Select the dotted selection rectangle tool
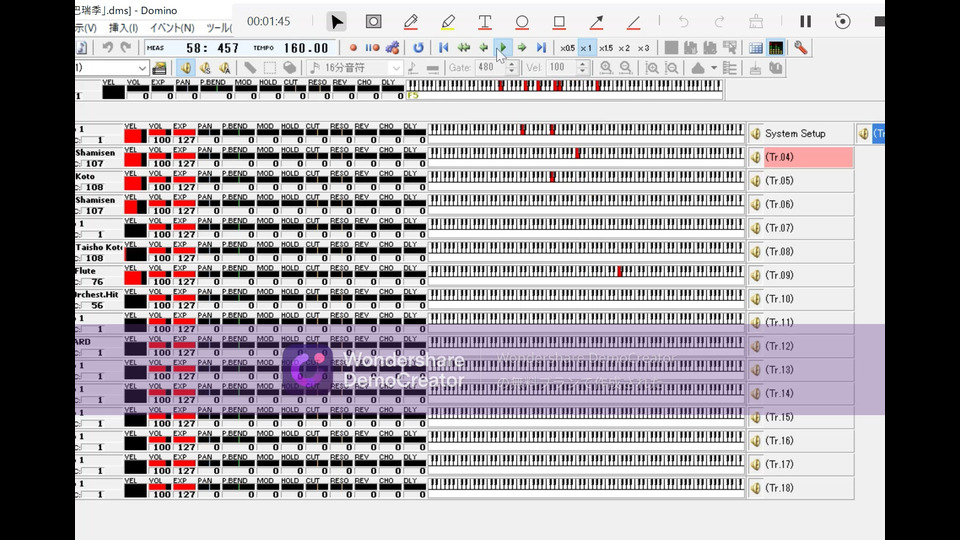Screen dimensions: 960x540 point(269,68)
